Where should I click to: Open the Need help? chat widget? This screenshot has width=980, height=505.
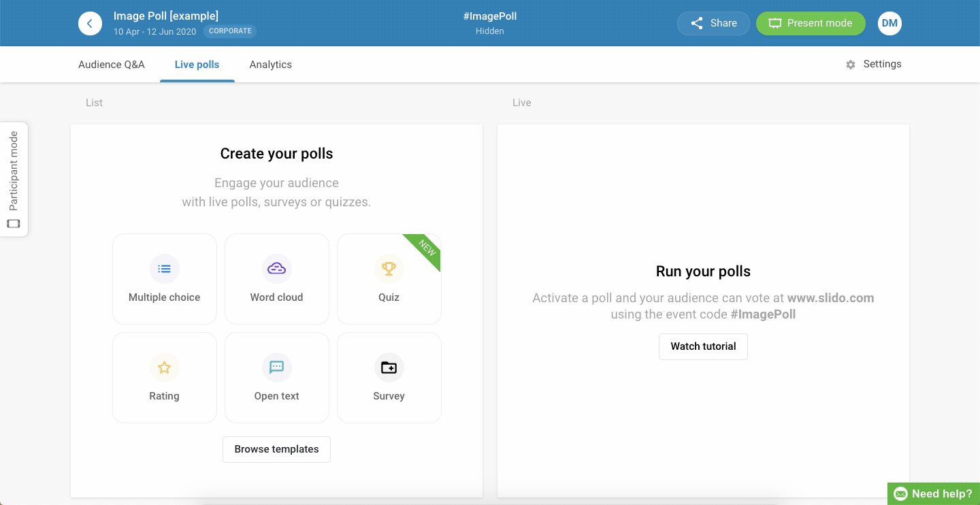tap(934, 494)
